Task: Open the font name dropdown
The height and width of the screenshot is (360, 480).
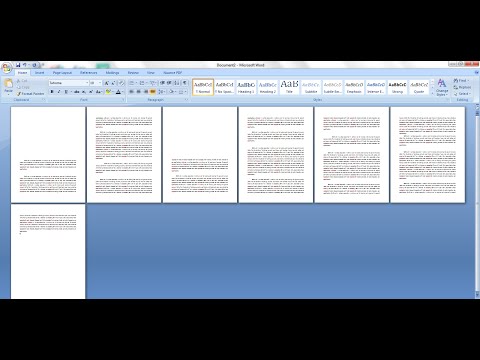Action: tap(87, 83)
